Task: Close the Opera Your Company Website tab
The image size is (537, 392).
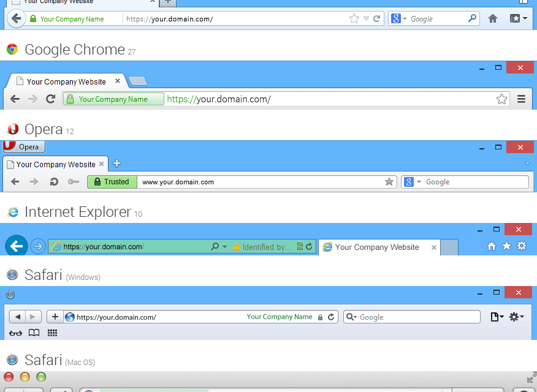Action: (101, 164)
